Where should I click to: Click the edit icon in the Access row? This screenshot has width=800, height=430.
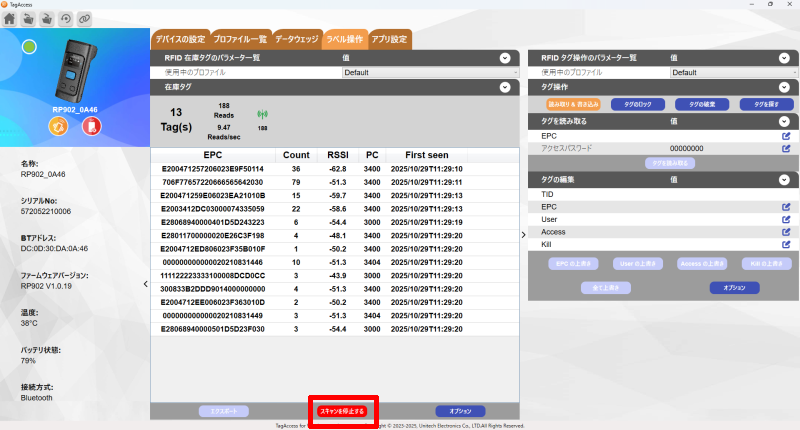786,231
